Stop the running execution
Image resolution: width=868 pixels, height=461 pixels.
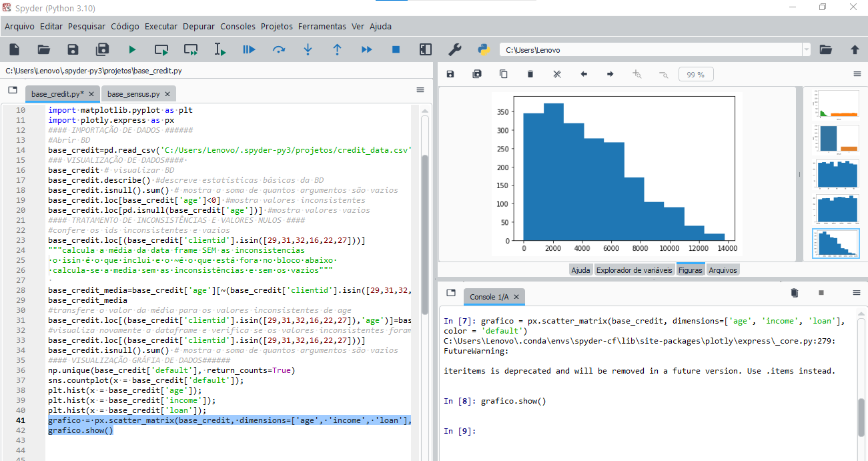(x=395, y=49)
